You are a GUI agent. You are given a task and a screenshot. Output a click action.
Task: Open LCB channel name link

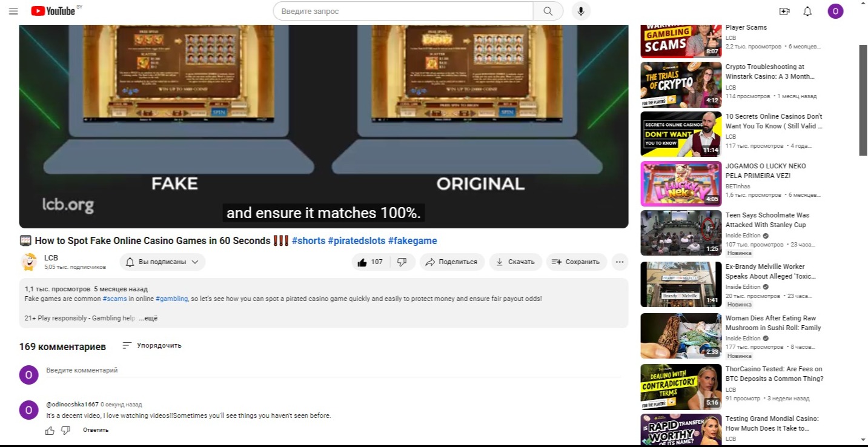pyautogui.click(x=51, y=257)
